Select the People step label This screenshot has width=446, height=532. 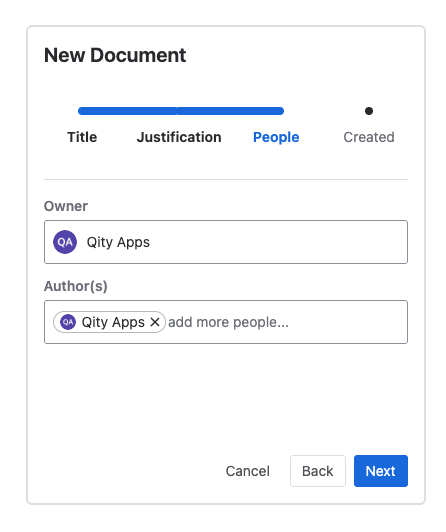276,137
